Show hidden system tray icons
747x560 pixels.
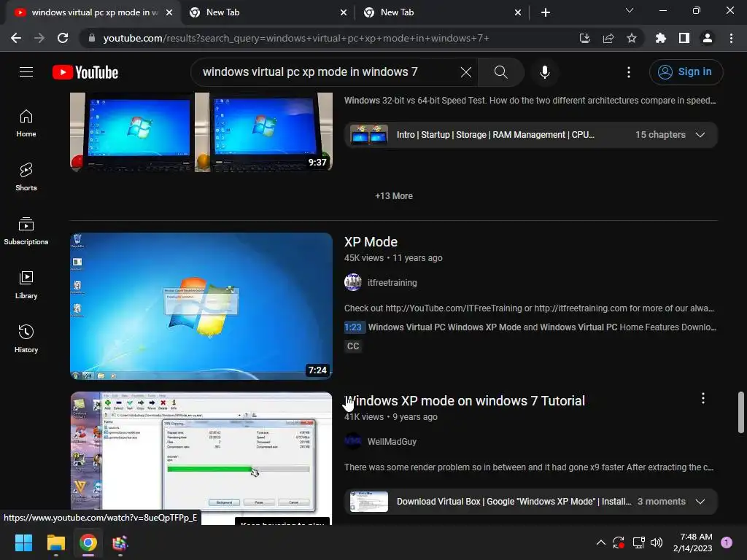[x=601, y=542]
